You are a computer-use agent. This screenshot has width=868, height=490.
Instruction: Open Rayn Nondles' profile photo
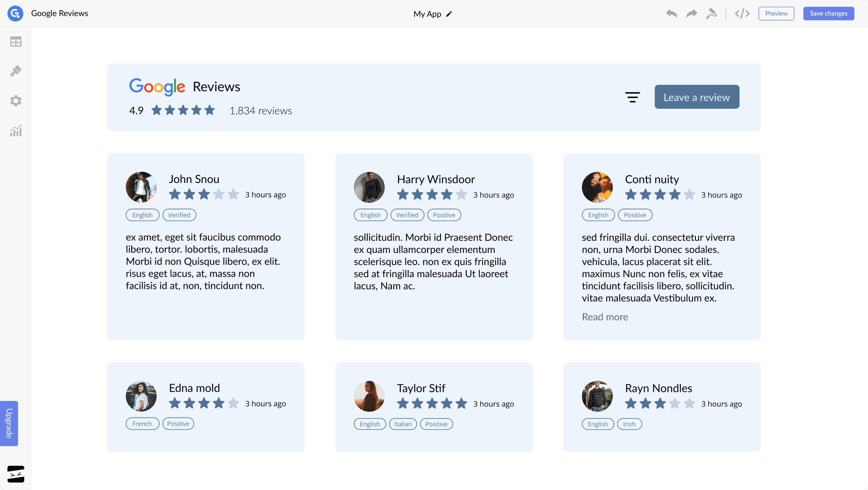point(597,396)
